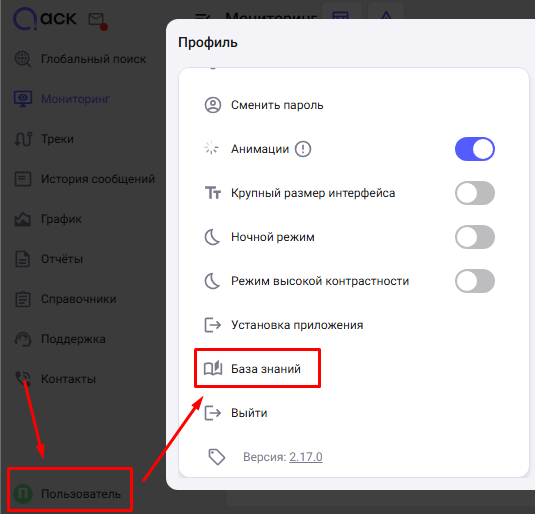Screen dimensions: 535x514
Task: Enable Режим высокой контрастности switch
Action: [x=475, y=281]
